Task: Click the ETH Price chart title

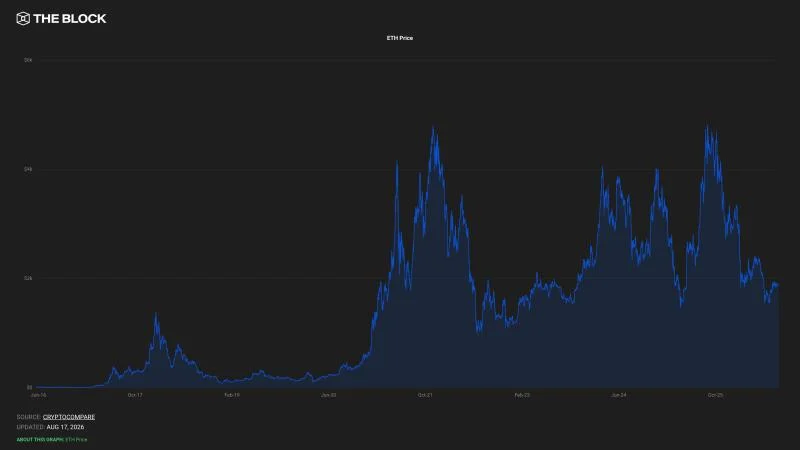Action: [399, 38]
